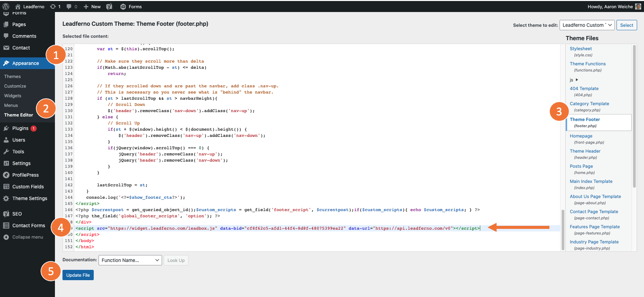This screenshot has height=297, width=644.
Task: Open the Theme Header file link
Action: [x=585, y=151]
